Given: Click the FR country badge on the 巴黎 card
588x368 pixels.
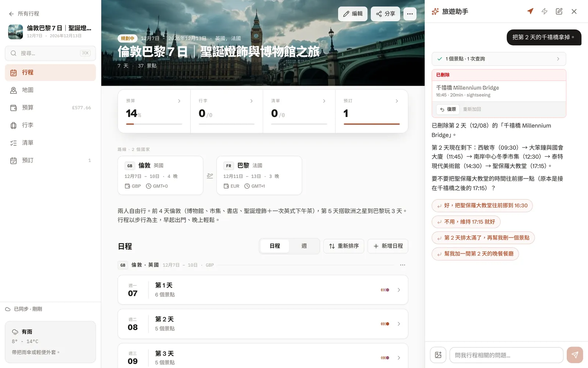Looking at the screenshot, I should pyautogui.click(x=229, y=166).
